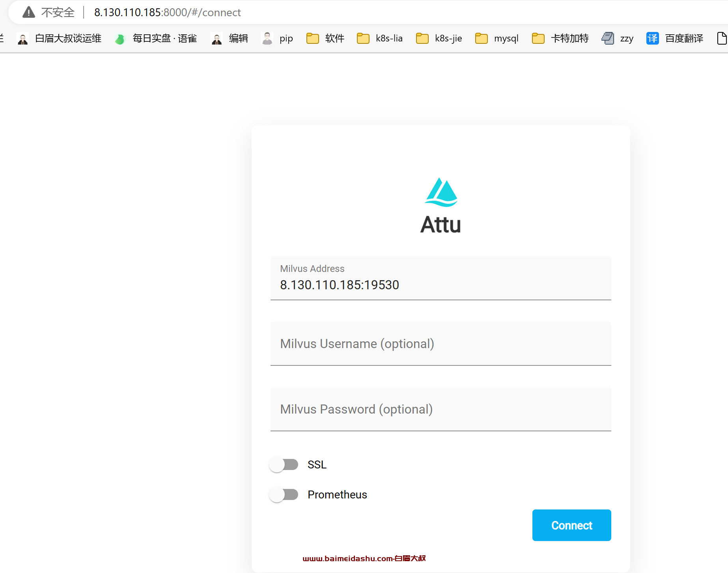
Task: Click the 不安全 security label
Action: [58, 12]
